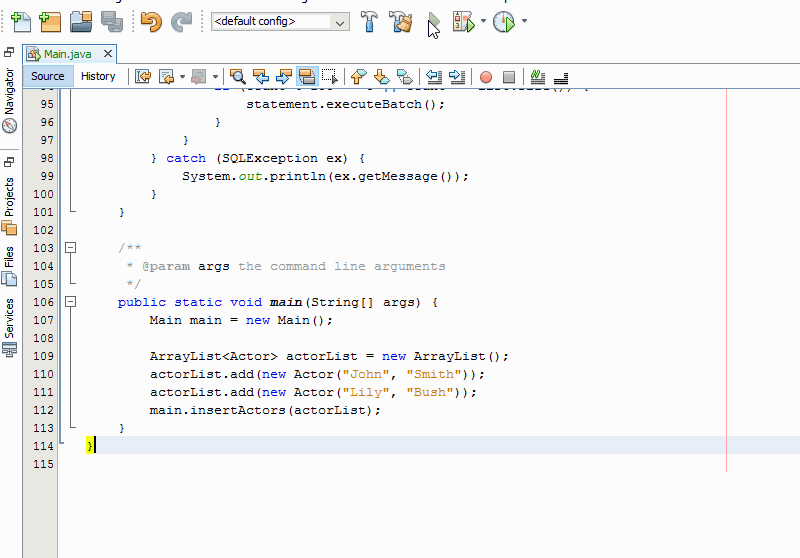Click the Build Project hammer icon
Screen dimensions: 800x558
(x=369, y=21)
